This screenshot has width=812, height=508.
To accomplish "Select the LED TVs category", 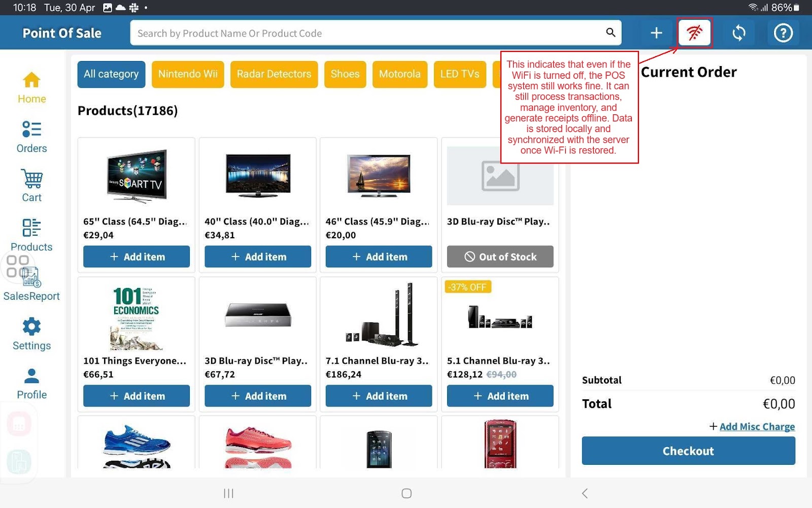I will pyautogui.click(x=459, y=74).
